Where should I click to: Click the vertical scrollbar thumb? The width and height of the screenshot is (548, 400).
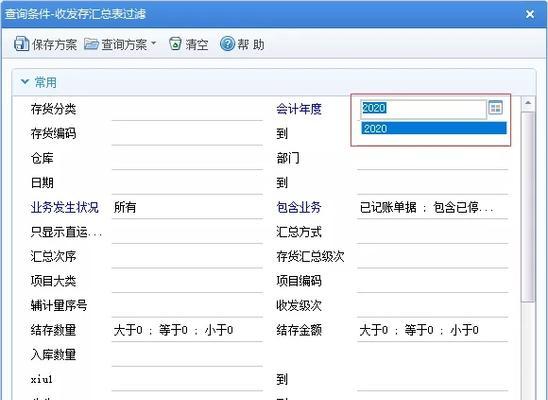(x=528, y=207)
